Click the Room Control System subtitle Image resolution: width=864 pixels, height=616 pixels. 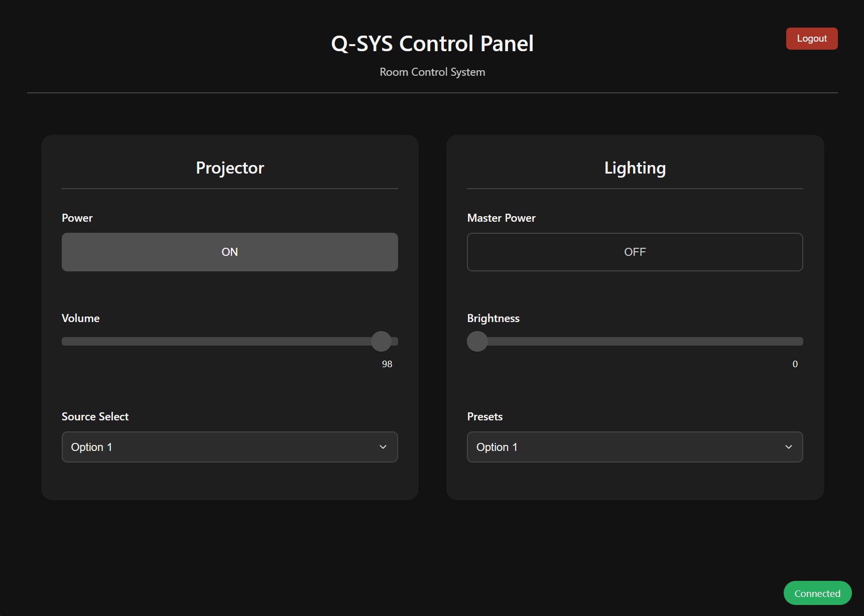(x=432, y=72)
